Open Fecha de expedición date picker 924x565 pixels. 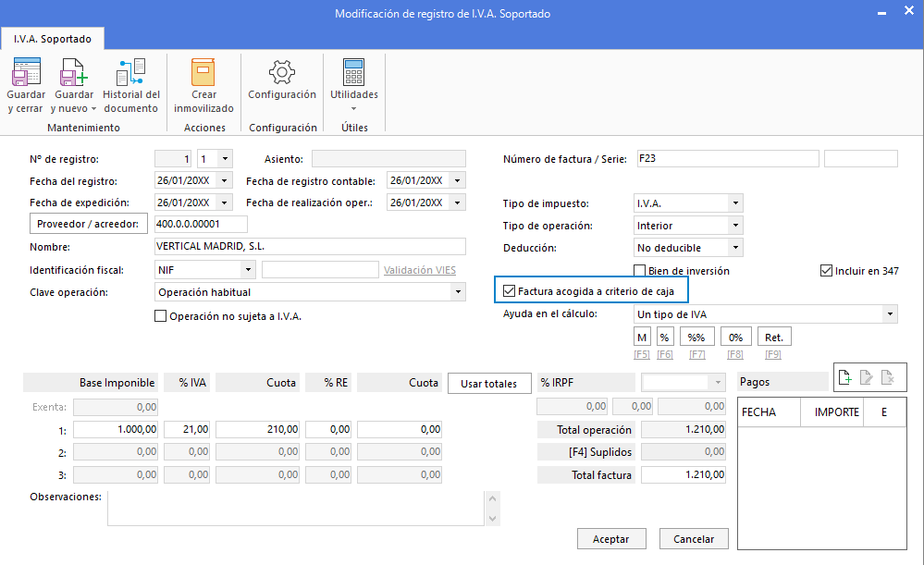click(225, 203)
